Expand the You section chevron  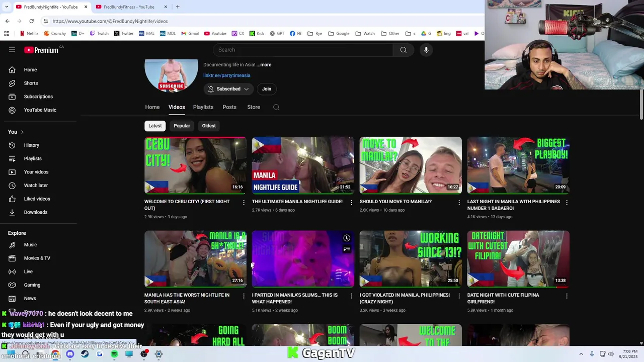[x=22, y=132]
